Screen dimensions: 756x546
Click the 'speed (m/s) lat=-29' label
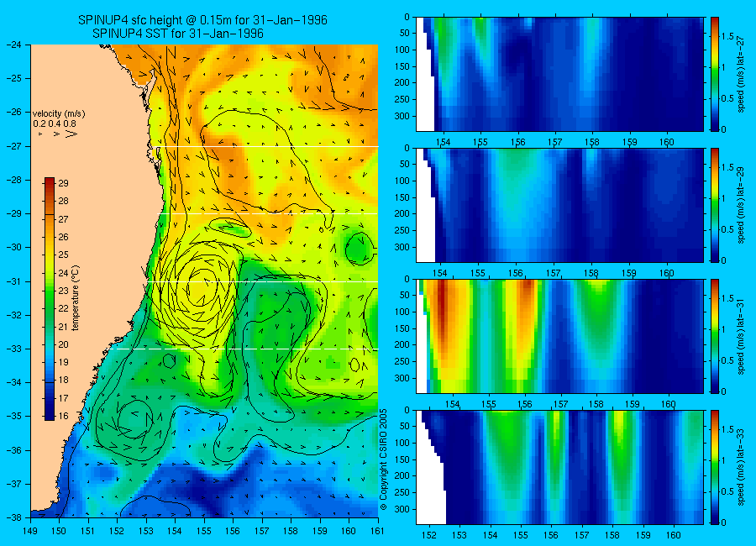point(741,206)
